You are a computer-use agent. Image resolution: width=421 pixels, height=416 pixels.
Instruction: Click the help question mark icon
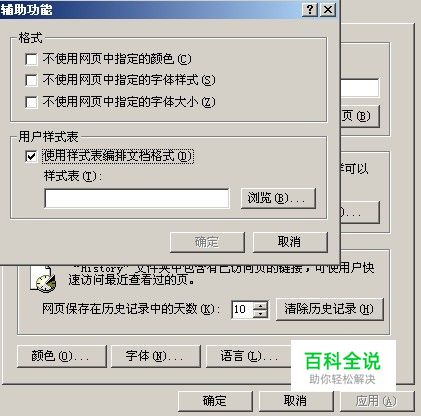[x=310, y=9]
